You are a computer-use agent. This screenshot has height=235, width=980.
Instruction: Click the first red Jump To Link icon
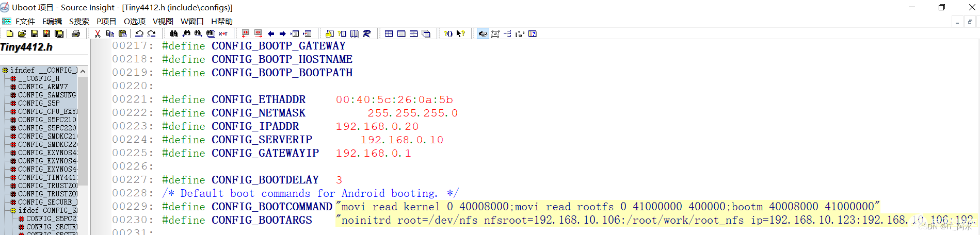pyautogui.click(x=246, y=33)
